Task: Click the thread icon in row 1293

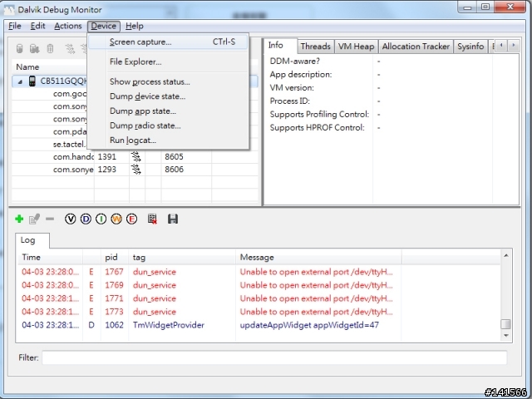Action: click(136, 170)
